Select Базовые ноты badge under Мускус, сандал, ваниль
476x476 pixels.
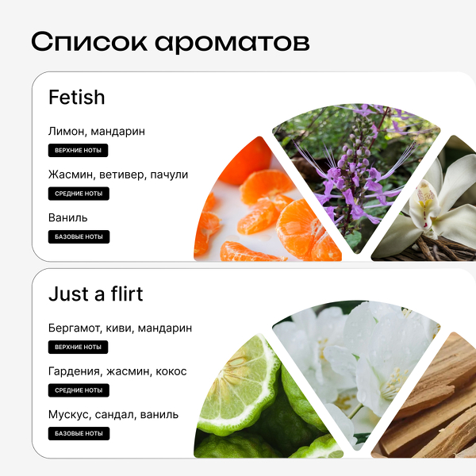point(79,433)
